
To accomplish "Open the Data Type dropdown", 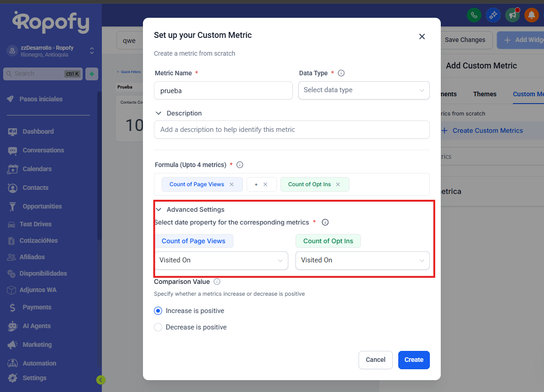I will [364, 90].
